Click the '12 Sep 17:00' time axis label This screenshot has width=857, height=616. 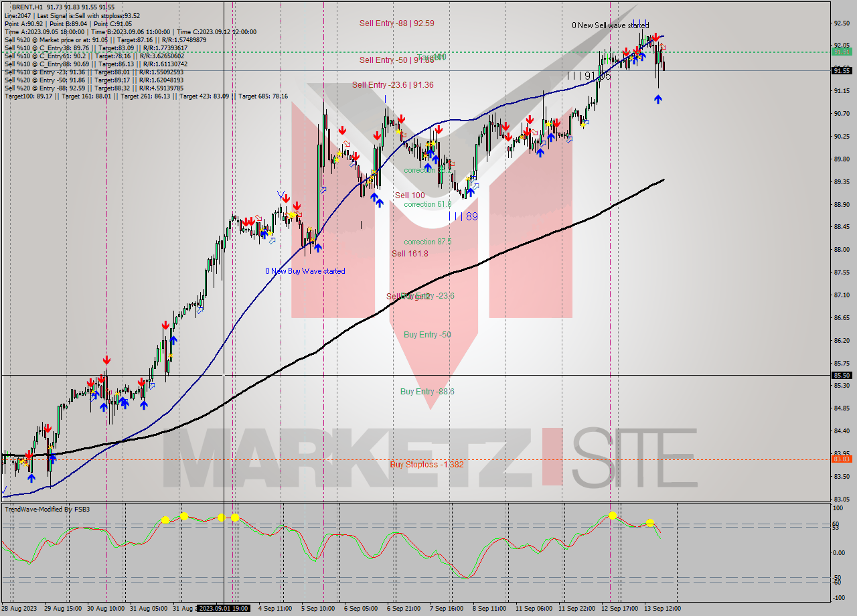[621, 609]
